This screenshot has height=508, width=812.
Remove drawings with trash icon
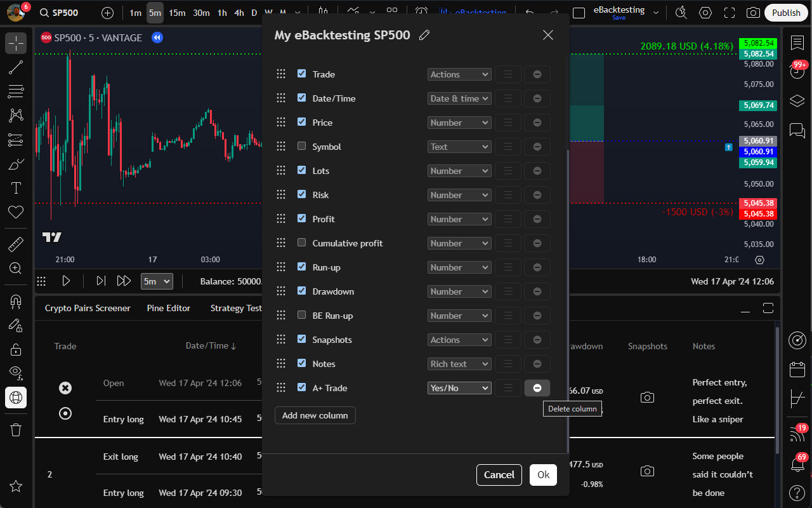pos(16,430)
